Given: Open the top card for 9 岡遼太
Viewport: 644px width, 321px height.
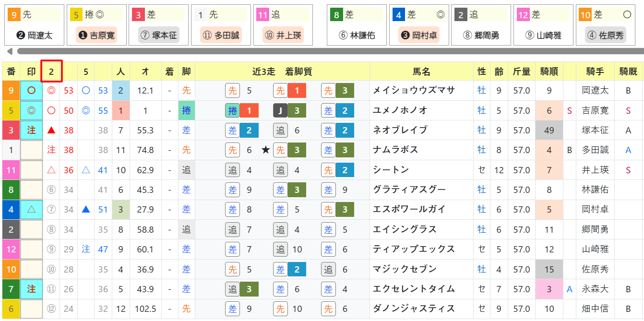Looking at the screenshot, I should point(34,25).
